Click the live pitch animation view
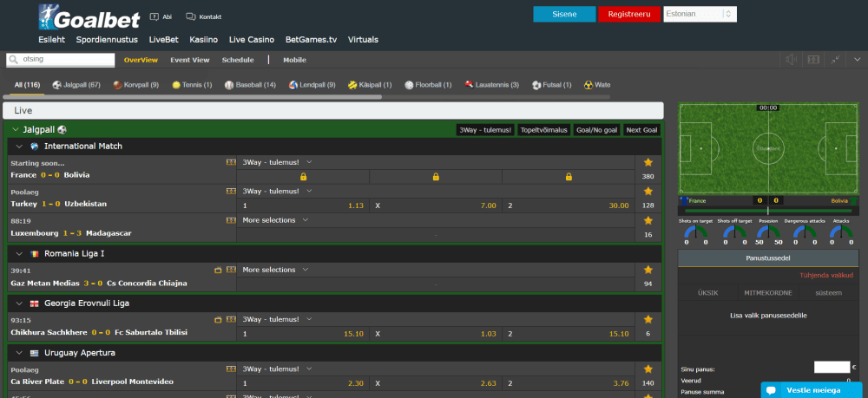The image size is (868, 398). 768,149
